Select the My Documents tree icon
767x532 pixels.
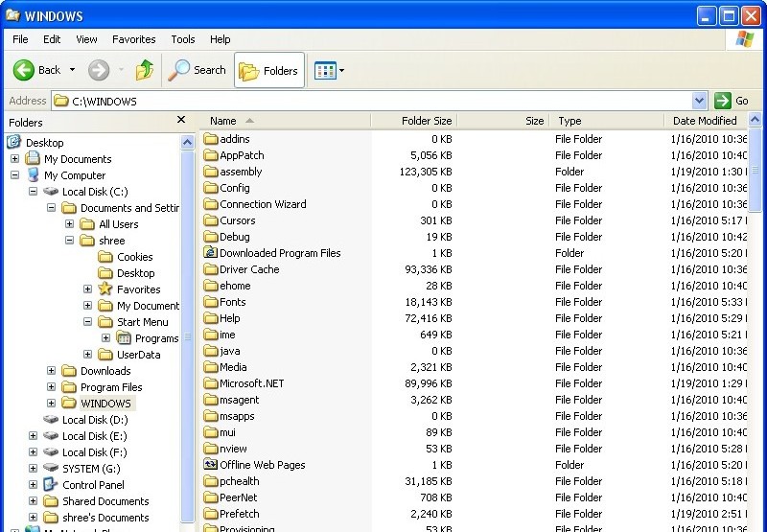[x=33, y=158]
